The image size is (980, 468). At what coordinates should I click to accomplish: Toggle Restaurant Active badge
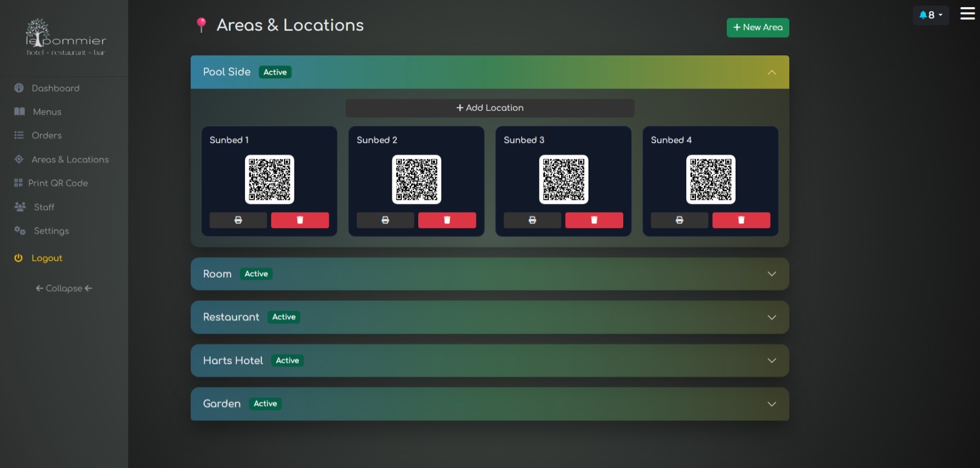(x=284, y=317)
